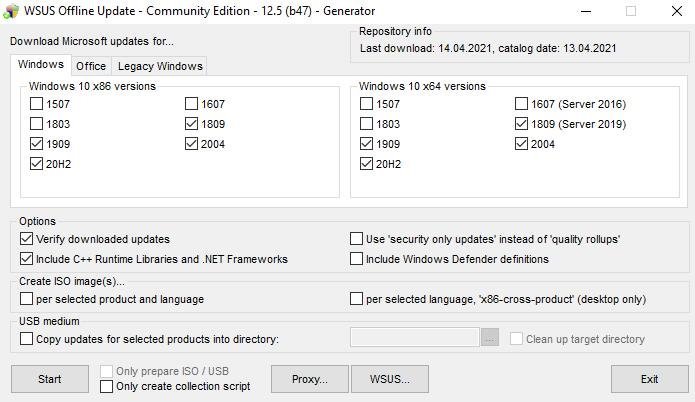Check Include Windows Defender definitions
This screenshot has height=402, width=695.
[356, 259]
